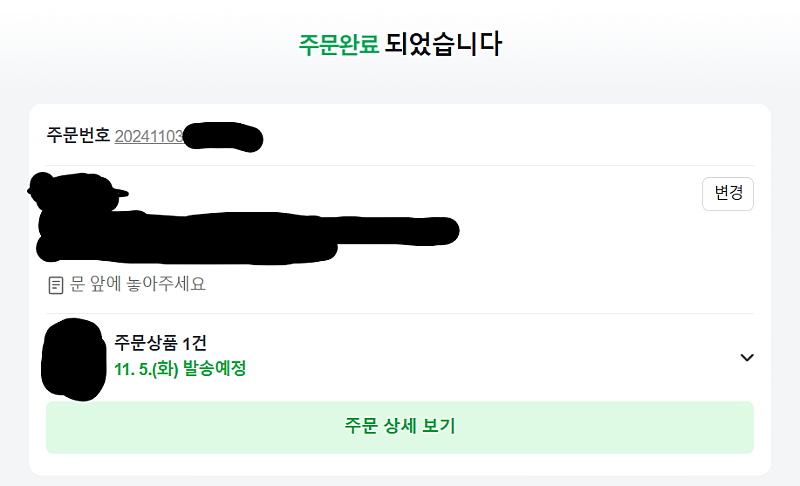The image size is (800, 486).
Task: Click the long blacked-out delivery address line
Action: coord(250,233)
